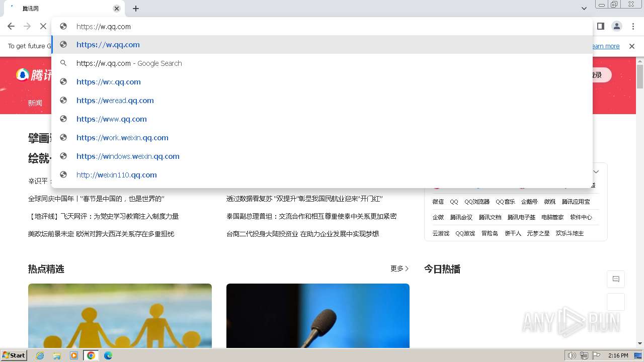The image size is (644, 362).
Task: Click the magnifier icon beside Google Search suggestion
Action: click(63, 63)
